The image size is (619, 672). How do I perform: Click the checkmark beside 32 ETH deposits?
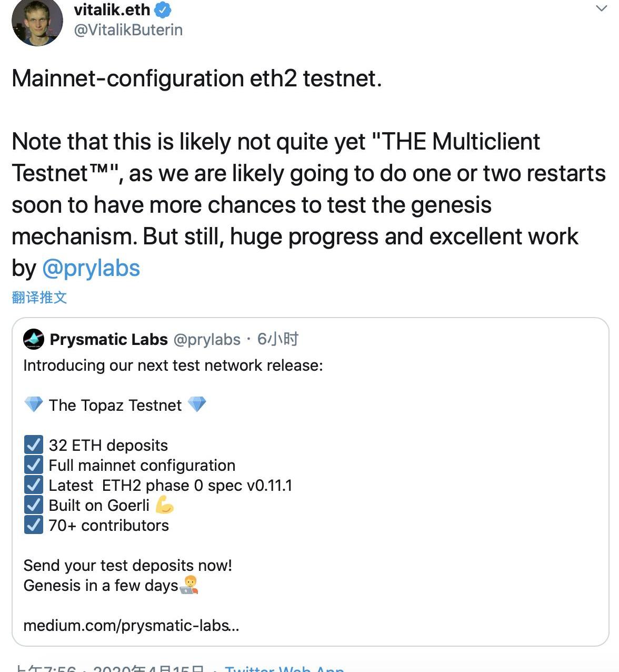(34, 445)
